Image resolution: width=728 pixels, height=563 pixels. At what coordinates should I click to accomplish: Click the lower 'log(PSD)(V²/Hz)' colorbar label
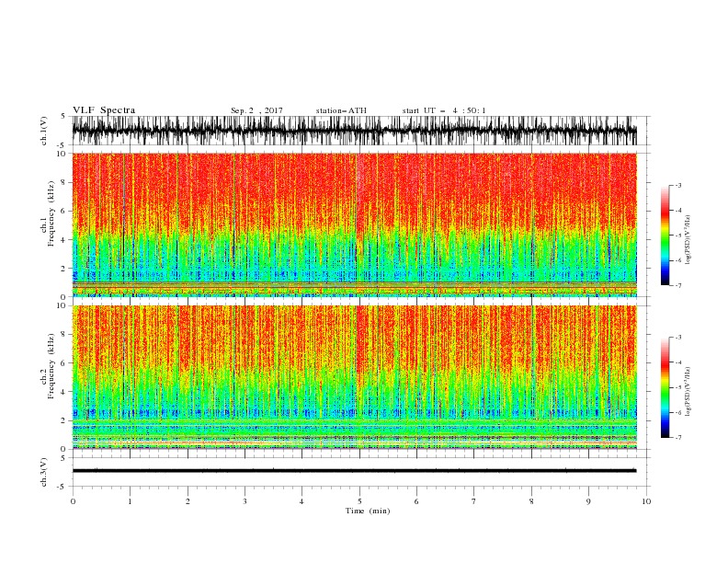tap(688, 391)
